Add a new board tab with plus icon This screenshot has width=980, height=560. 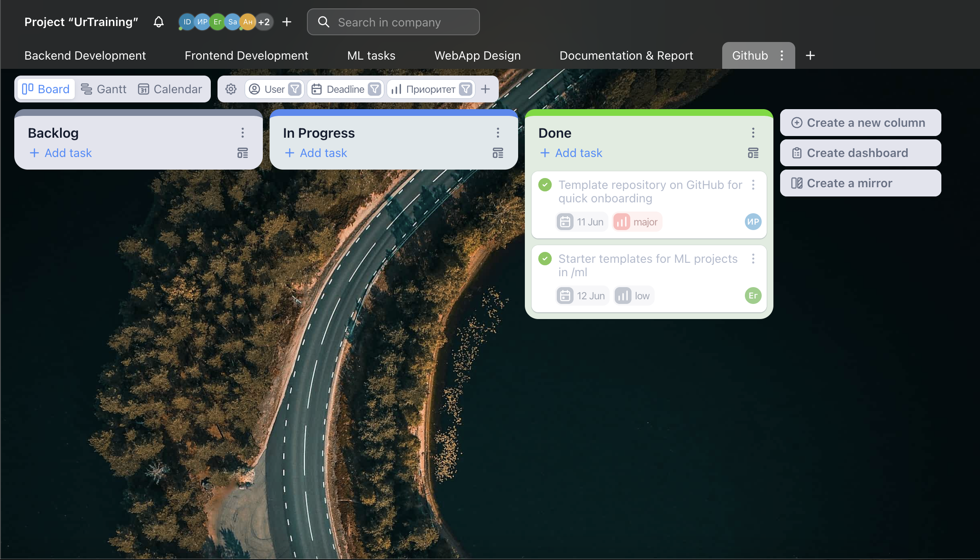(x=810, y=55)
